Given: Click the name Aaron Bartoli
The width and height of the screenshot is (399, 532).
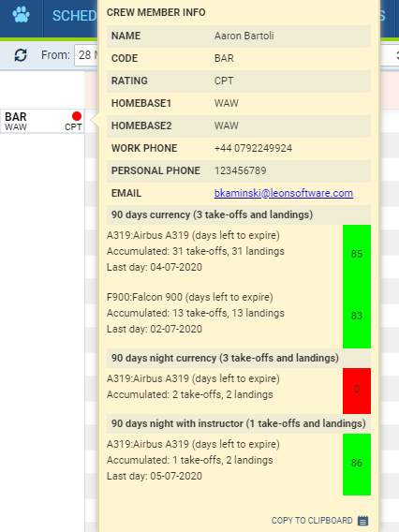Looking at the screenshot, I should 244,36.
